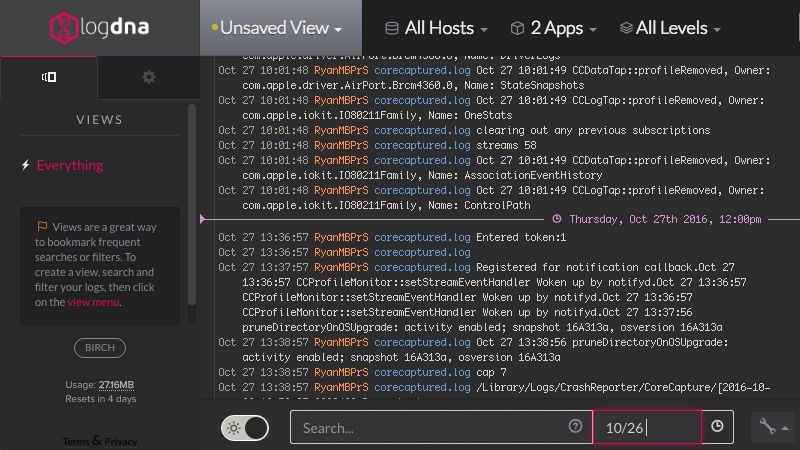Click the search help question mark icon

point(575,427)
